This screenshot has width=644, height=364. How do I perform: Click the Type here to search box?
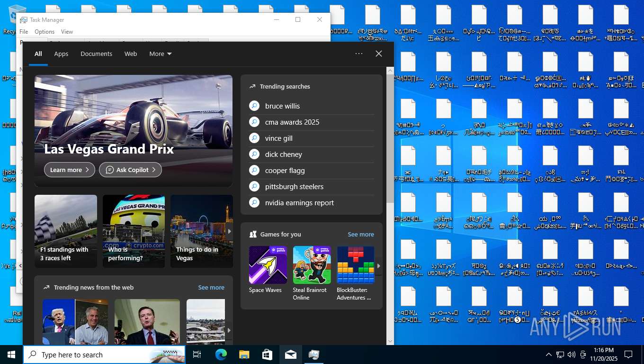tap(104, 355)
